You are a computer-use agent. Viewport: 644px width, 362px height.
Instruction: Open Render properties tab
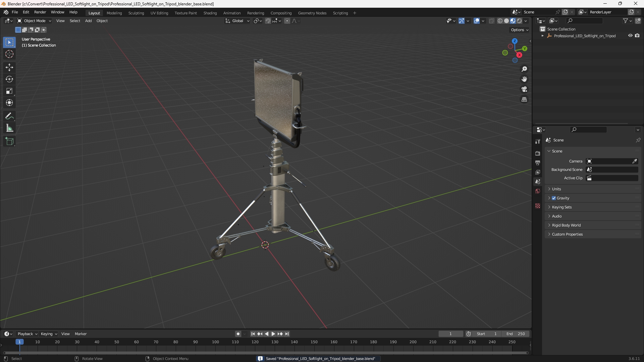point(538,153)
